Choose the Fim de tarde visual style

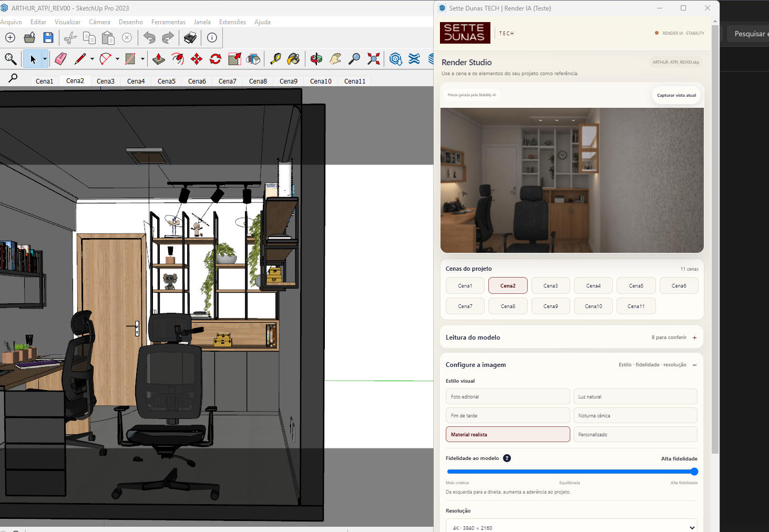tap(508, 415)
